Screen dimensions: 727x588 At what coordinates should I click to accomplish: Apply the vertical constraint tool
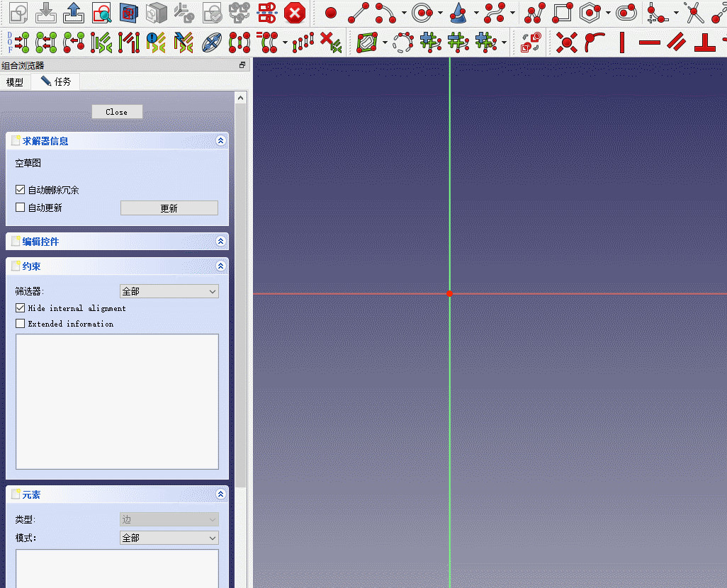[x=621, y=43]
